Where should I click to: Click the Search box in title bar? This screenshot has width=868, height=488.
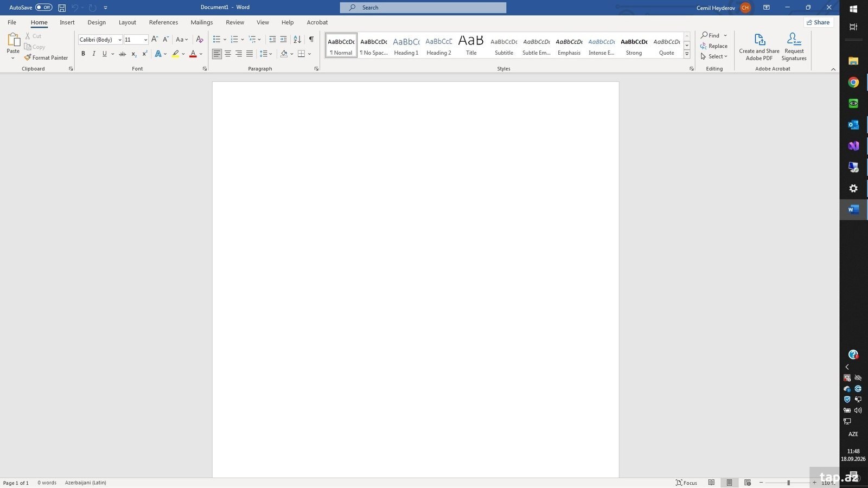(x=423, y=8)
